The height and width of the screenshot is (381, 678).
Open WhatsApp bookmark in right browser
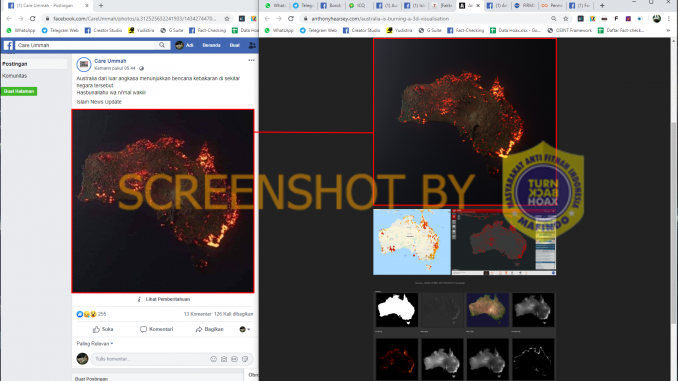pyautogui.click(x=279, y=30)
